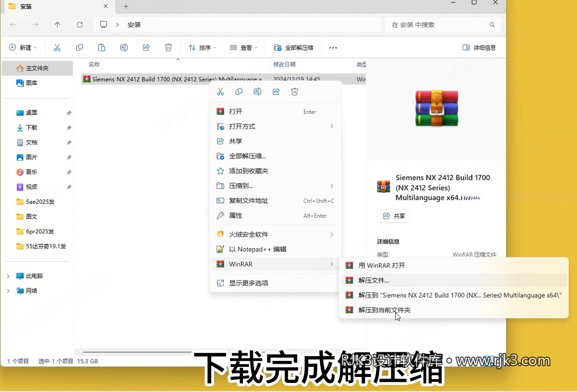
Task: Open the 新建 dropdown
Action: pos(23,48)
